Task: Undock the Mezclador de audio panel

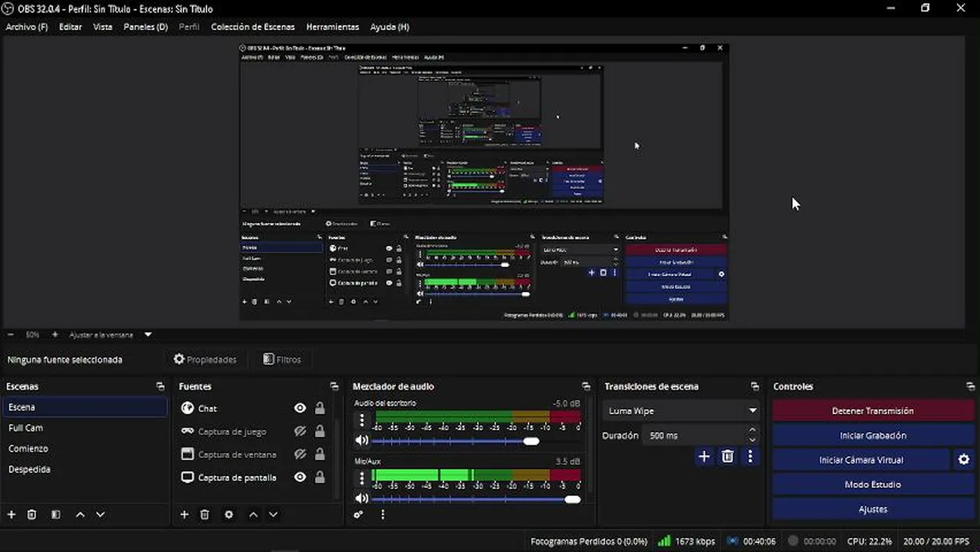Action: pos(586,386)
